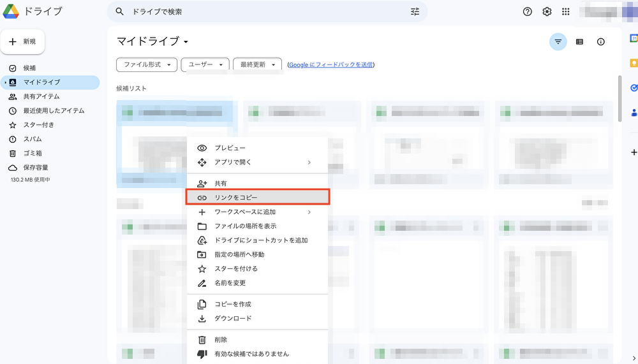
Task: Select マイドライブ in sidebar
Action: (x=50, y=82)
